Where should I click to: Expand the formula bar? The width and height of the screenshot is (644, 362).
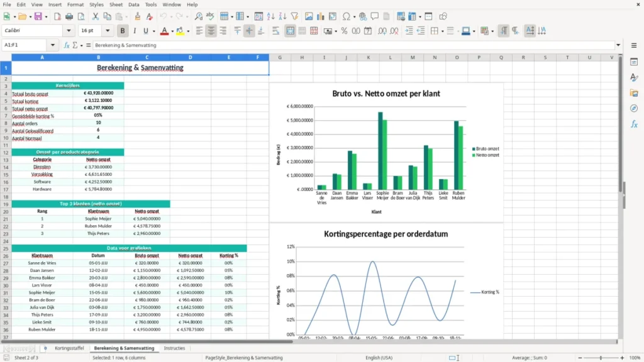(x=618, y=45)
